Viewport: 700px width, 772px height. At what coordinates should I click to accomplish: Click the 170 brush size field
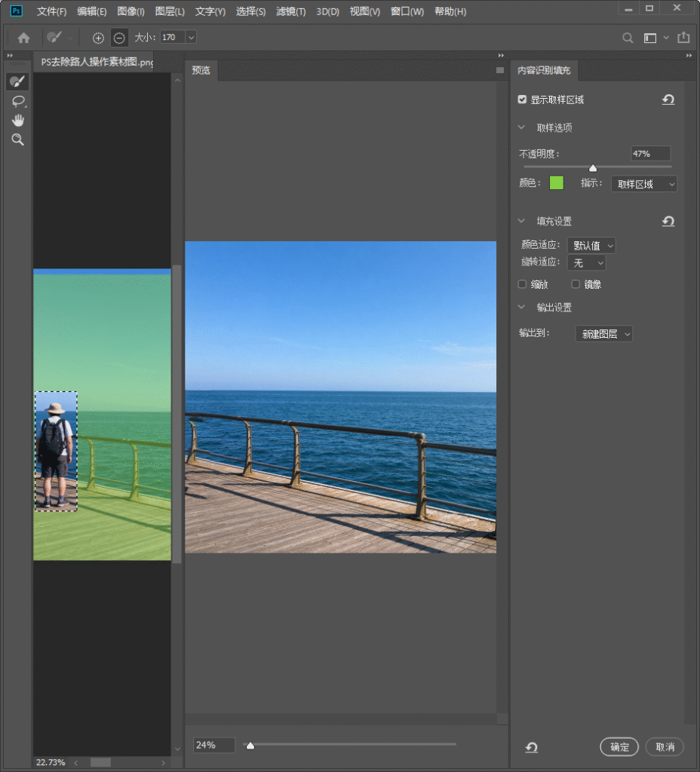pyautogui.click(x=173, y=38)
